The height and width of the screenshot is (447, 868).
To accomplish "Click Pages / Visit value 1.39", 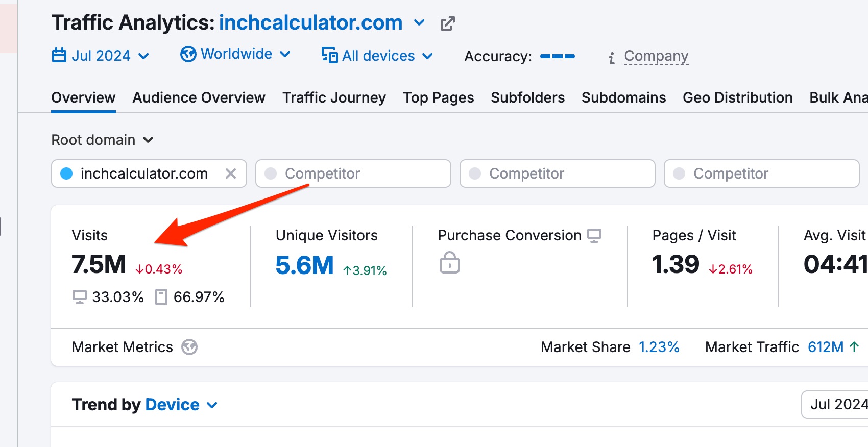I will click(x=676, y=264).
